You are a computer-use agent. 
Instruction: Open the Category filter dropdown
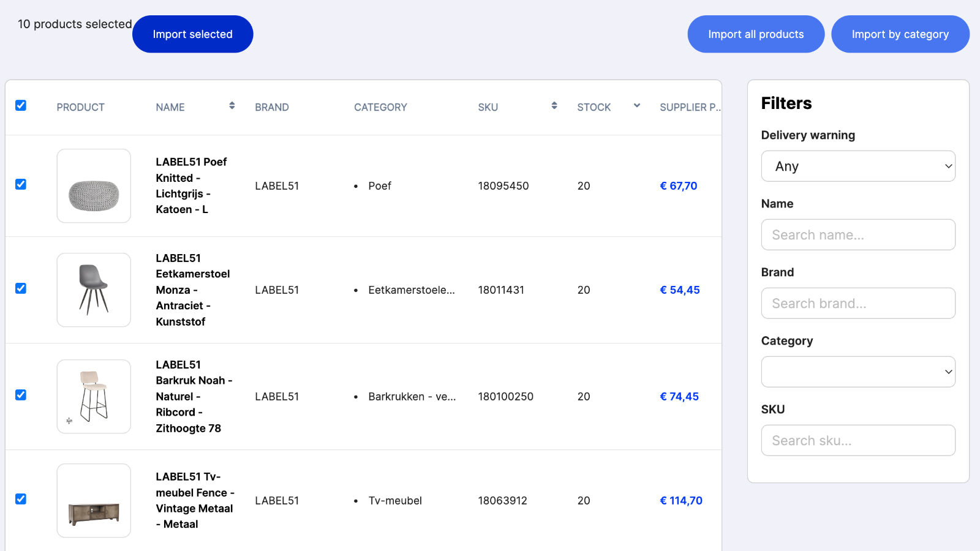858,372
